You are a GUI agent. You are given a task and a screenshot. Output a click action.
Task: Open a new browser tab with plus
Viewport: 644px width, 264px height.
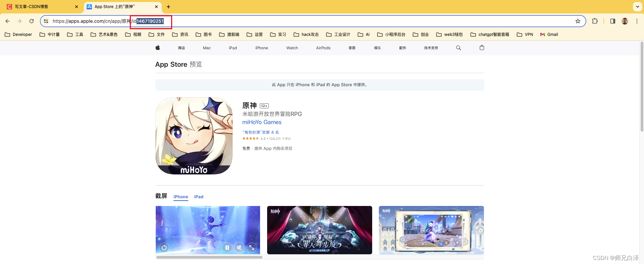click(168, 7)
